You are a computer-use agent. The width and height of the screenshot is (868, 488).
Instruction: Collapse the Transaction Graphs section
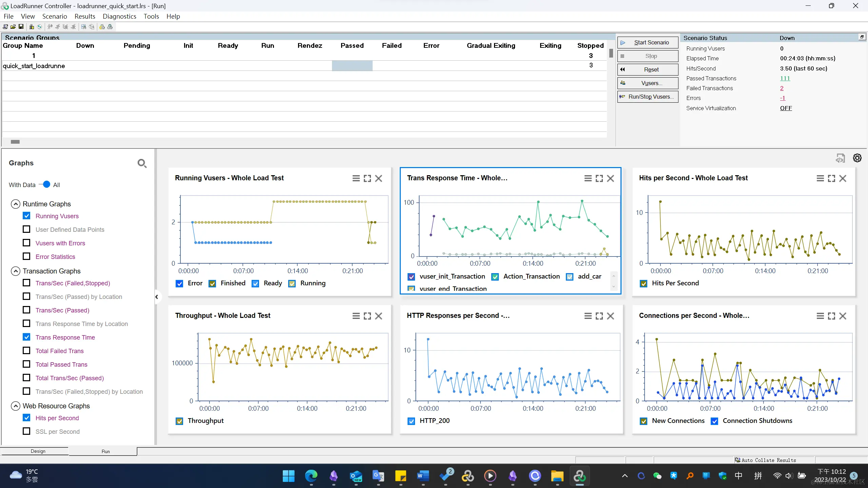pos(16,271)
